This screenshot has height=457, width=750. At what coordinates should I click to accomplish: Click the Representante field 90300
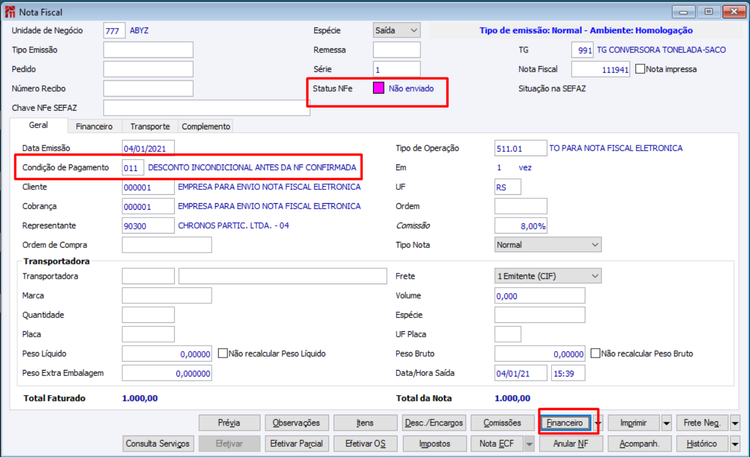(x=148, y=225)
